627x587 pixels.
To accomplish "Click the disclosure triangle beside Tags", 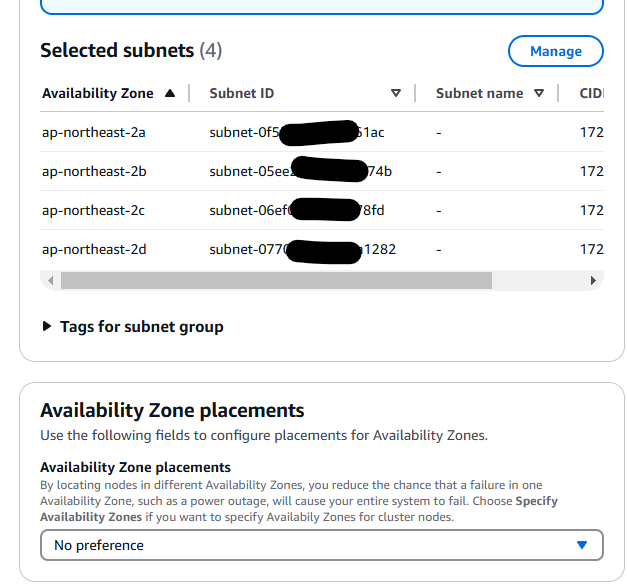I will [47, 327].
